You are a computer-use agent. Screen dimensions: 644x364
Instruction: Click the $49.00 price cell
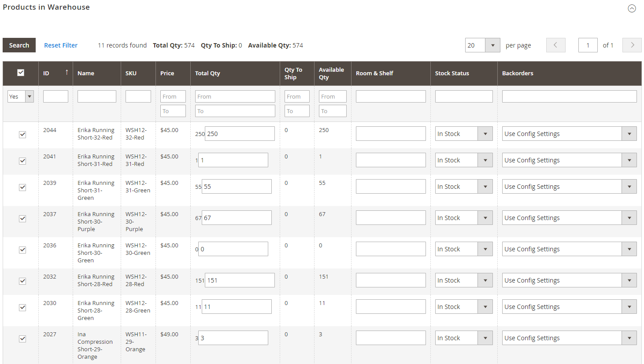(169, 334)
